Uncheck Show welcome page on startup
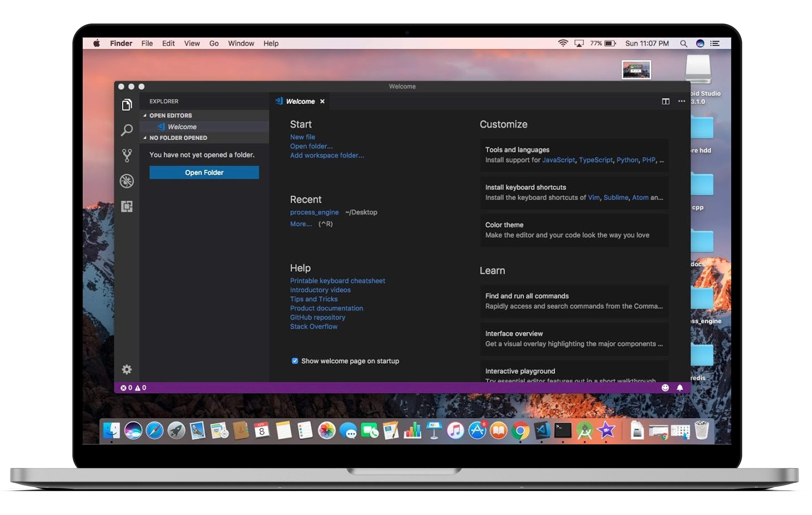The width and height of the screenshot is (812, 515). (295, 361)
